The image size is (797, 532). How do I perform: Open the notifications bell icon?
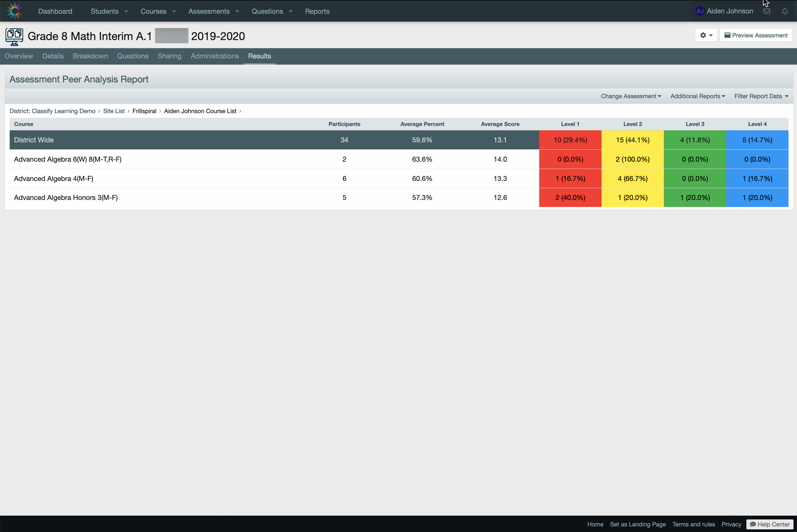[x=784, y=11]
